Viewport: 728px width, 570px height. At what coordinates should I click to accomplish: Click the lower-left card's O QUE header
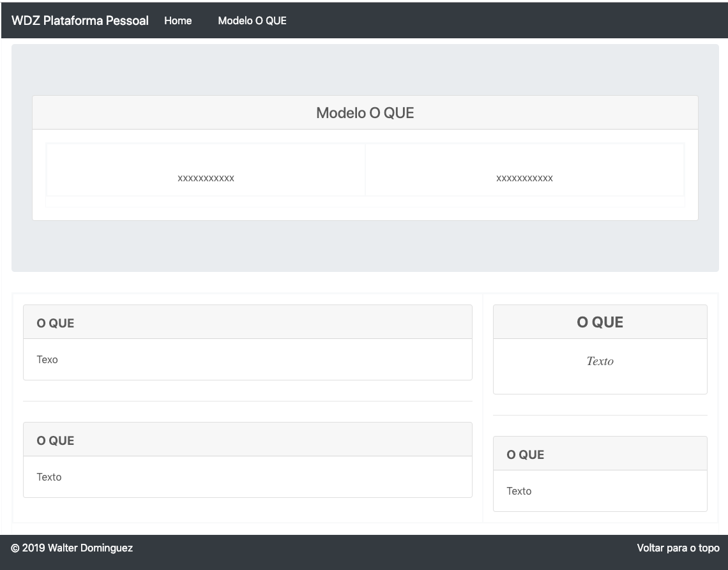[x=56, y=440]
